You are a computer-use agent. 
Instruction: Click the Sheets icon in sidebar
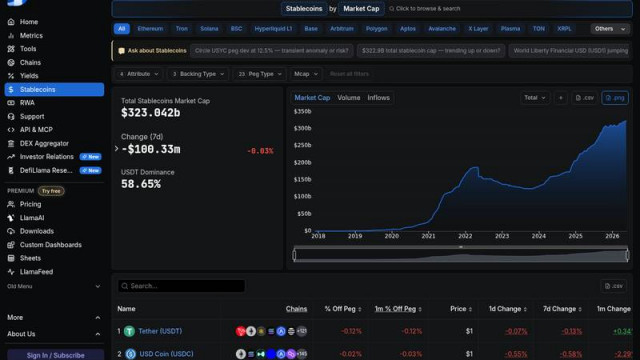11,258
